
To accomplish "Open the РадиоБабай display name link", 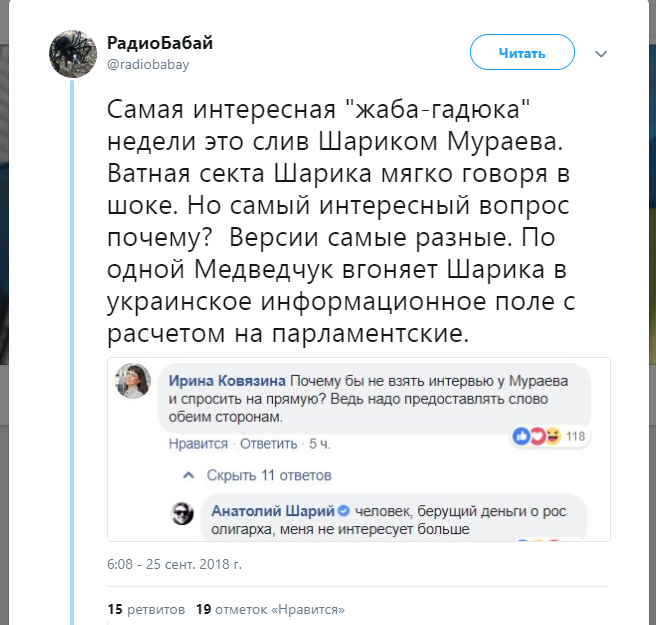I will [160, 43].
